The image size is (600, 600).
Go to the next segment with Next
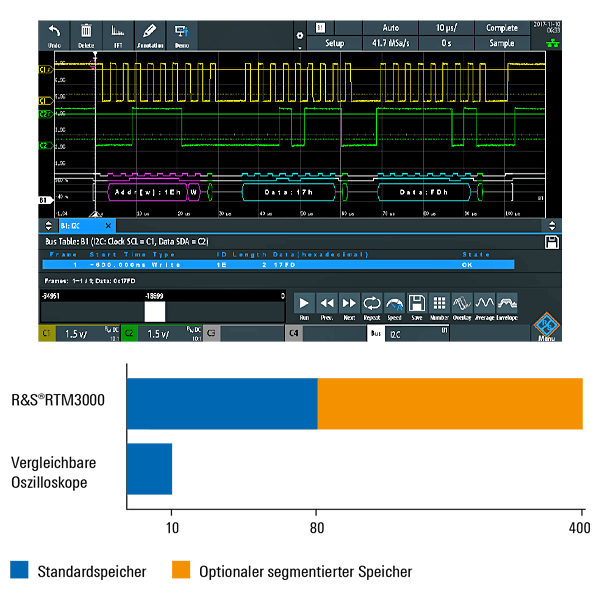pyautogui.click(x=349, y=307)
